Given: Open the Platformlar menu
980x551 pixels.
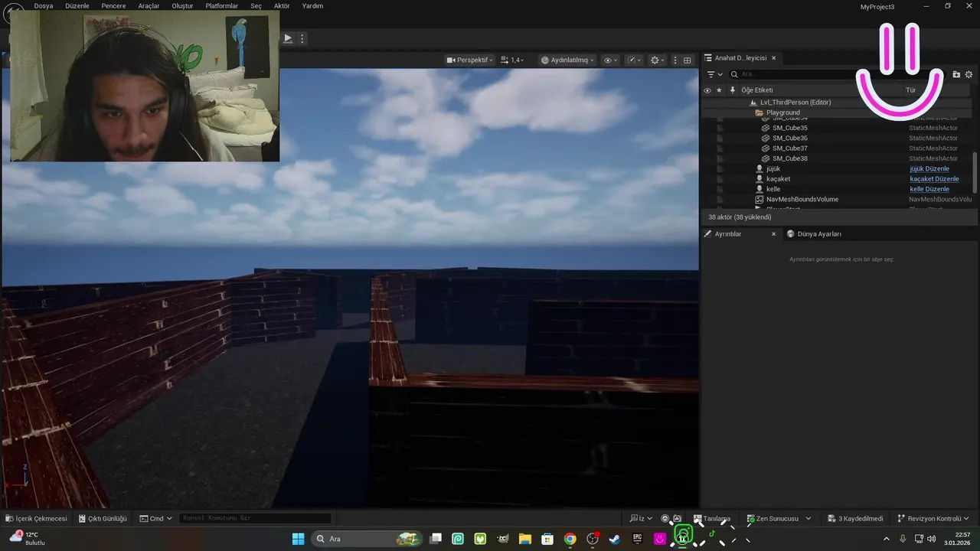Looking at the screenshot, I should pos(221,6).
